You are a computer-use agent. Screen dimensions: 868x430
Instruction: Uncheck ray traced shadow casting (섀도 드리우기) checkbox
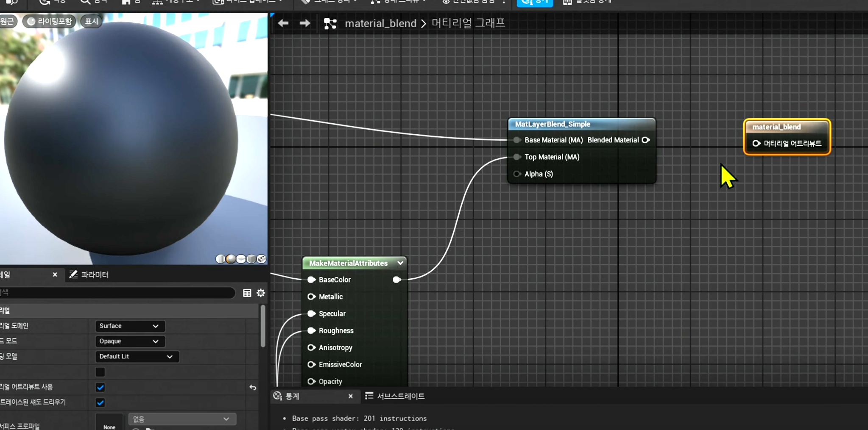coord(100,402)
